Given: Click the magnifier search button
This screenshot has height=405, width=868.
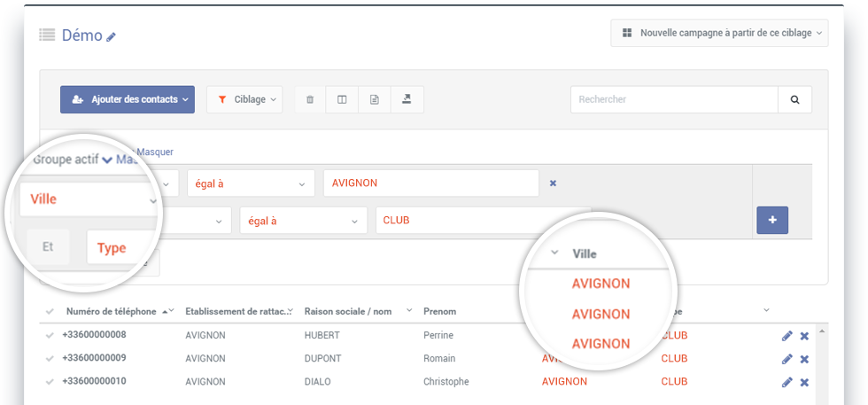Looking at the screenshot, I should 795,100.
